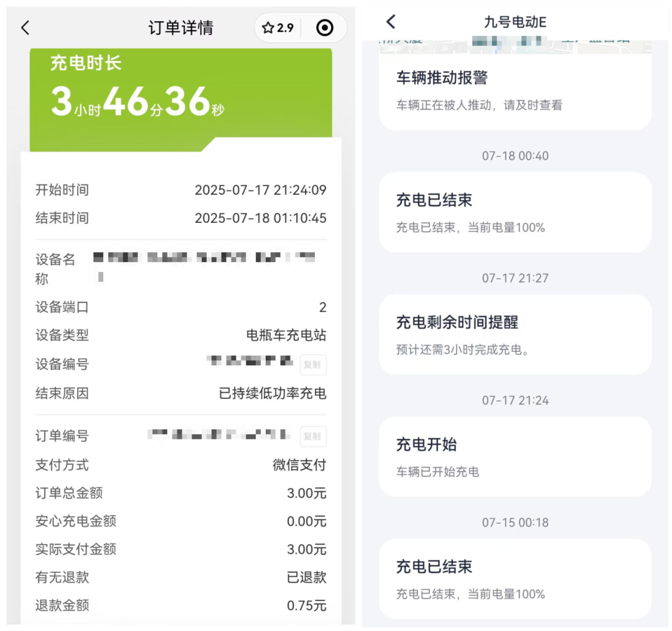Viewport: 672px width, 631px height.
Task: Tap the 九号电动E page title
Action: click(x=515, y=22)
